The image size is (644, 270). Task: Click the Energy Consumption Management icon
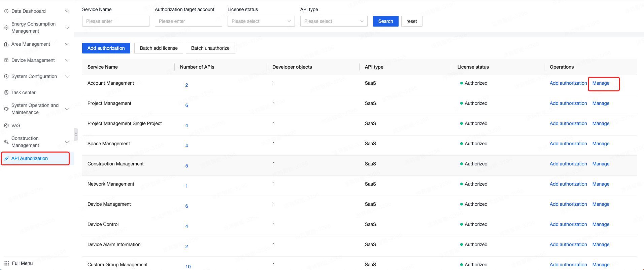(6, 28)
